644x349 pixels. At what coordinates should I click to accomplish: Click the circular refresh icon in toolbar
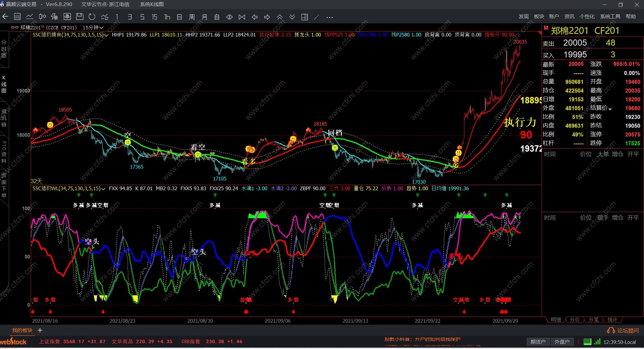pyautogui.click(x=92, y=17)
